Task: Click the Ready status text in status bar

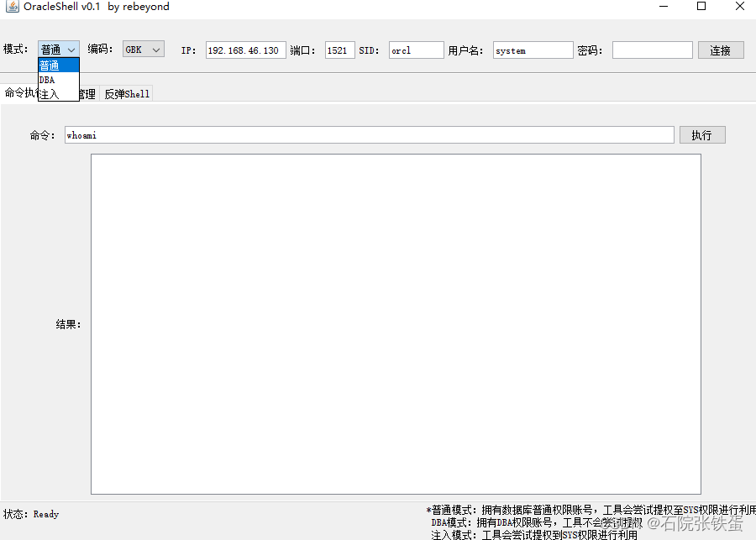Action: tap(45, 514)
